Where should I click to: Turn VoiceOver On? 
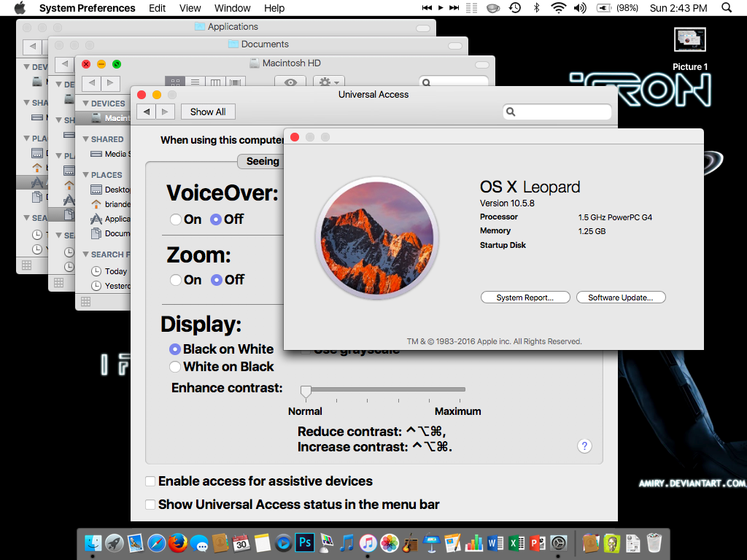pos(176,219)
